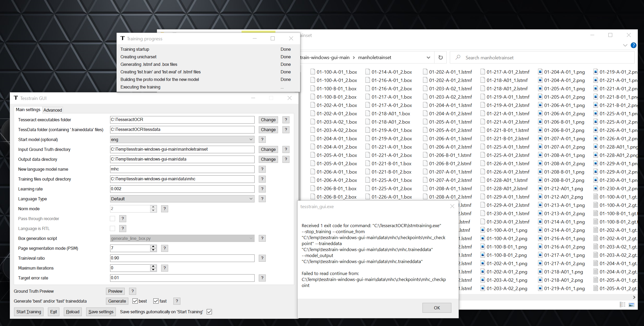Open help for Norm mode
The height and width of the screenshot is (326, 644).
(165, 209)
